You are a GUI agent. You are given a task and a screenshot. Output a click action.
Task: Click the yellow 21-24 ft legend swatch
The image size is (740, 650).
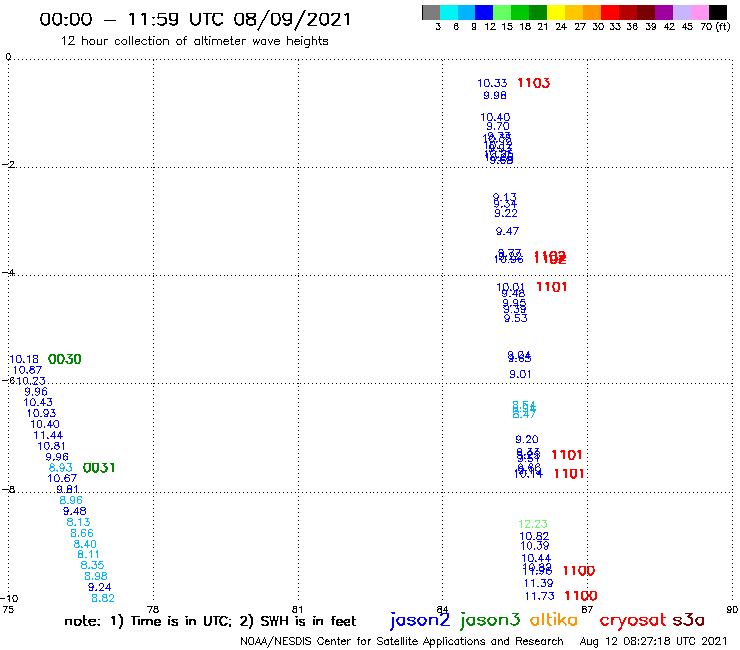pos(556,12)
